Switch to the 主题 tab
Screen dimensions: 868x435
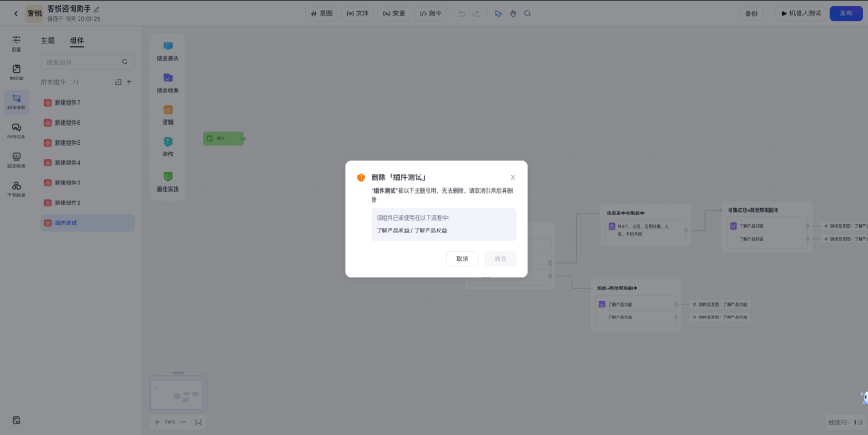pos(48,41)
